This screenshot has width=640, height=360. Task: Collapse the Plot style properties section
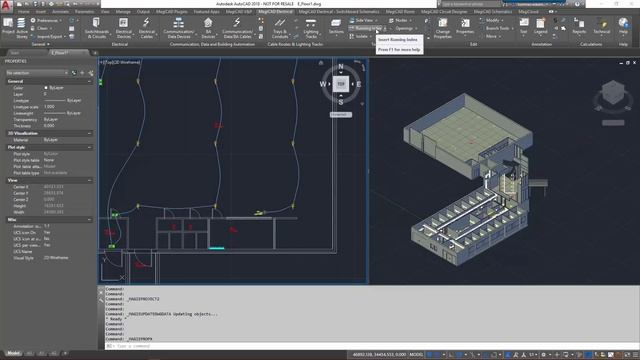(89, 147)
